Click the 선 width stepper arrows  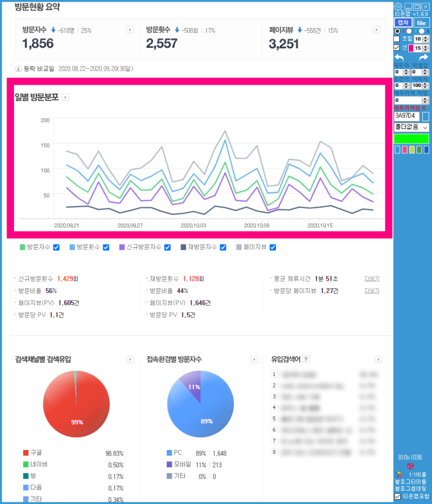tap(425, 48)
